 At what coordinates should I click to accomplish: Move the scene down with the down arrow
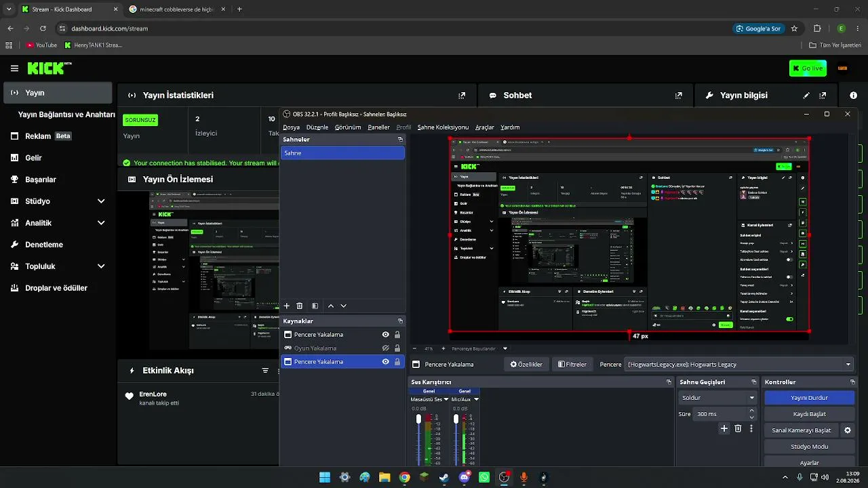(x=344, y=306)
